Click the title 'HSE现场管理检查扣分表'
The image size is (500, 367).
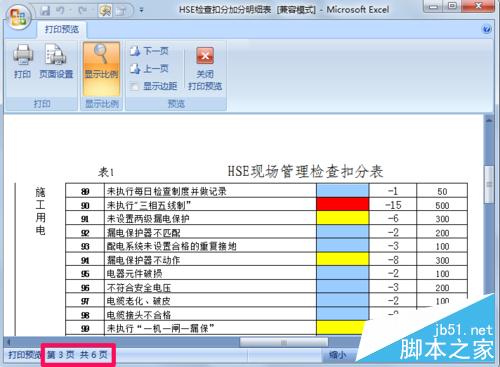[x=305, y=171]
